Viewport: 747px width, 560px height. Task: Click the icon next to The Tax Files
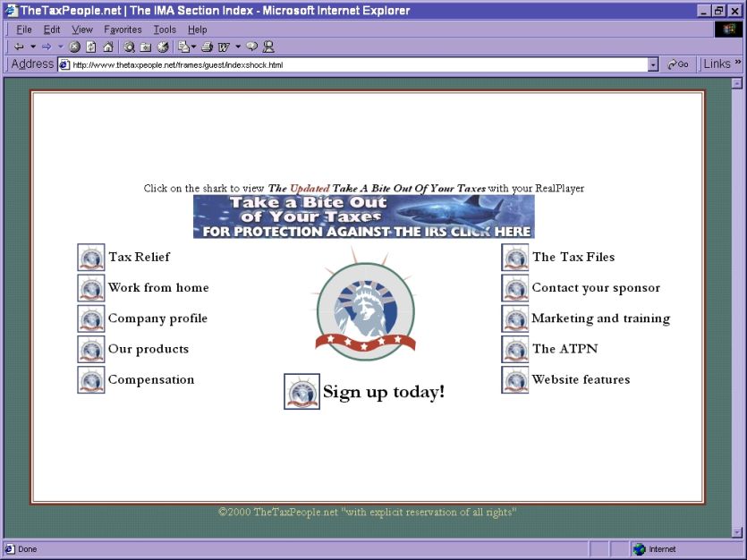pyautogui.click(x=515, y=258)
